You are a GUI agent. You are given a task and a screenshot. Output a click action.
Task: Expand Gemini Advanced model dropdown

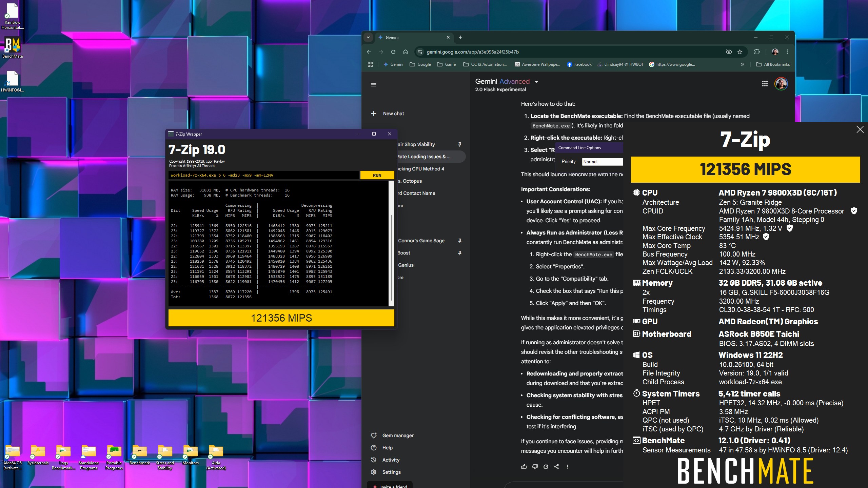[536, 82]
